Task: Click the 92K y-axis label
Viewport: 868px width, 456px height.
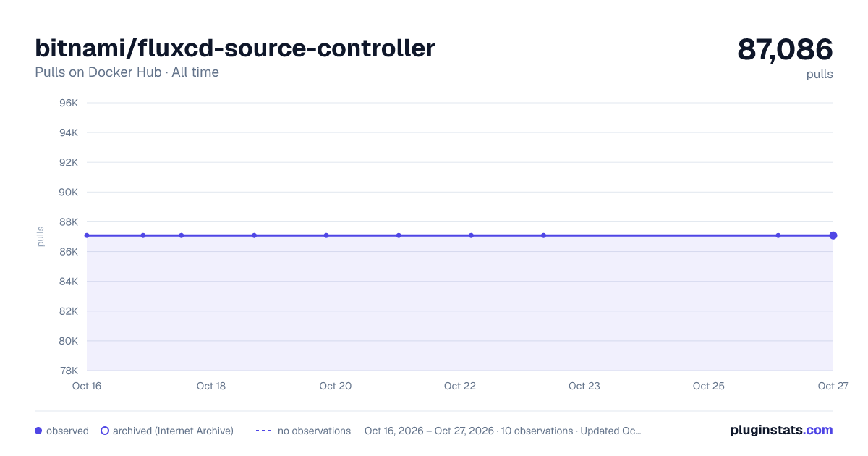Action: pyautogui.click(x=68, y=162)
